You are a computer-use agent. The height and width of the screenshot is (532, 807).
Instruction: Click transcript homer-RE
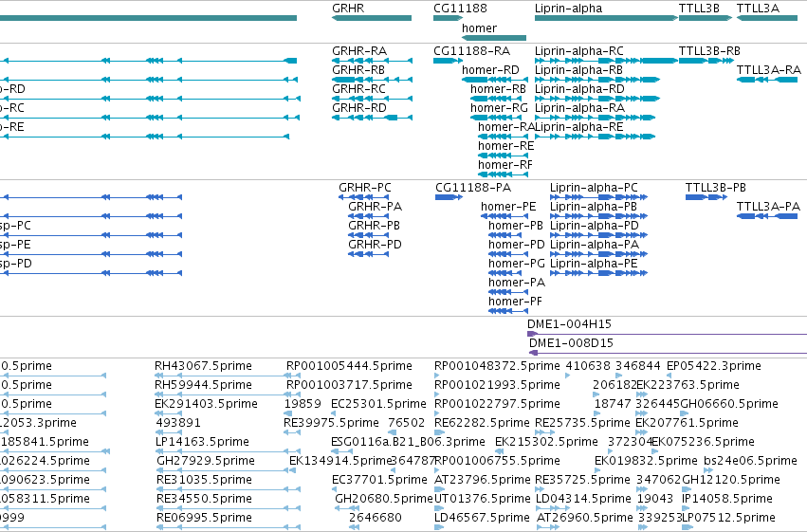[x=506, y=146]
